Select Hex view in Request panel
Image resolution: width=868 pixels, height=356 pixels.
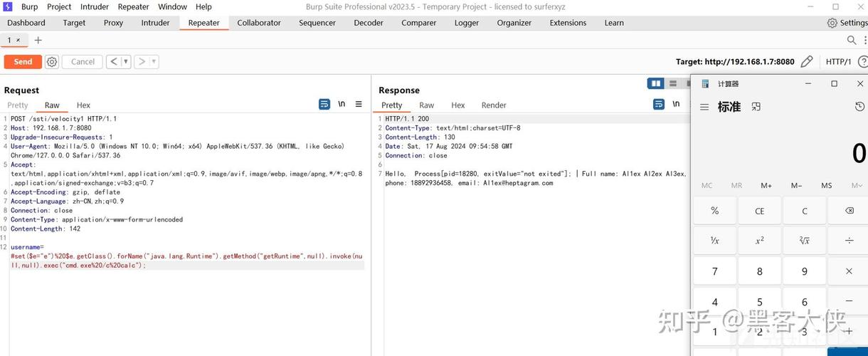coord(83,105)
